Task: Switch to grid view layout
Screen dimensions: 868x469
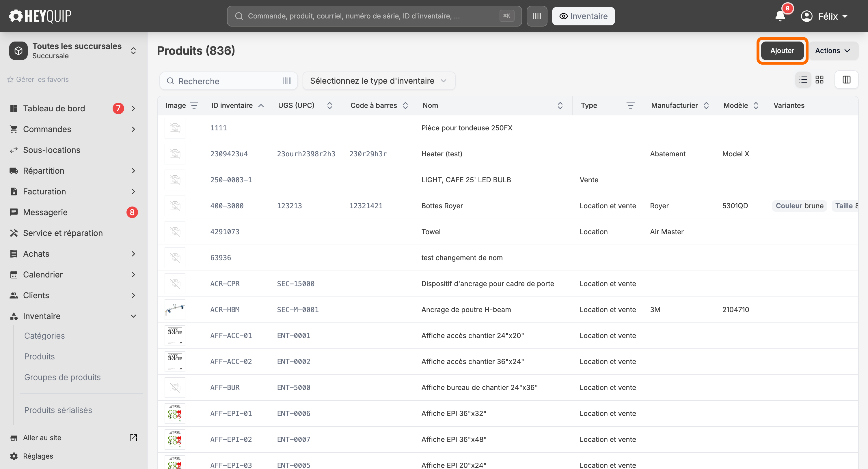Action: [819, 80]
